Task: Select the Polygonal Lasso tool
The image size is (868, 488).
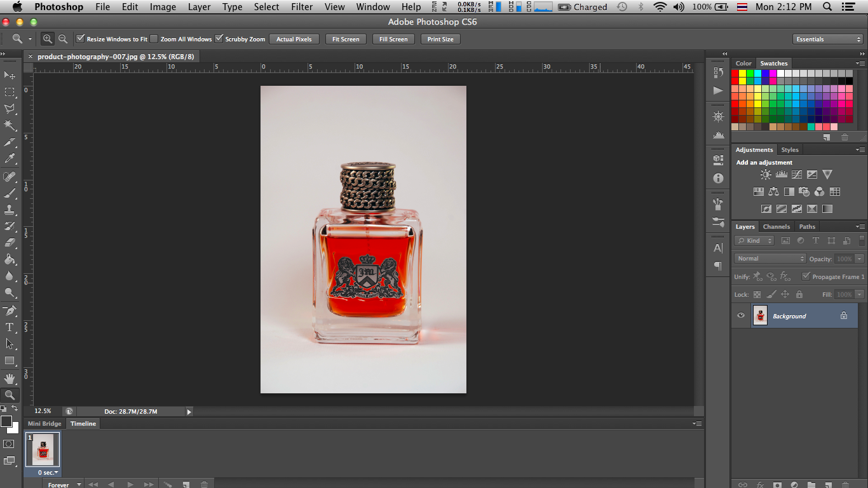Action: 10,109
